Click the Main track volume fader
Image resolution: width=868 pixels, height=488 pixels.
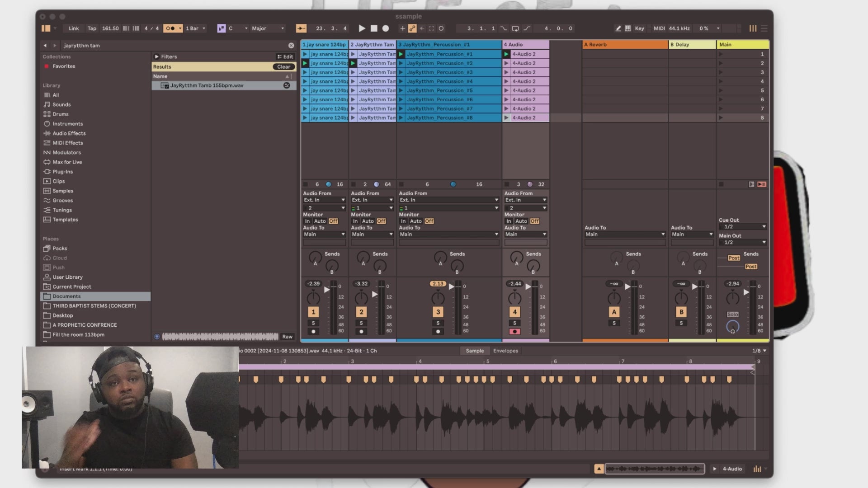(x=746, y=292)
